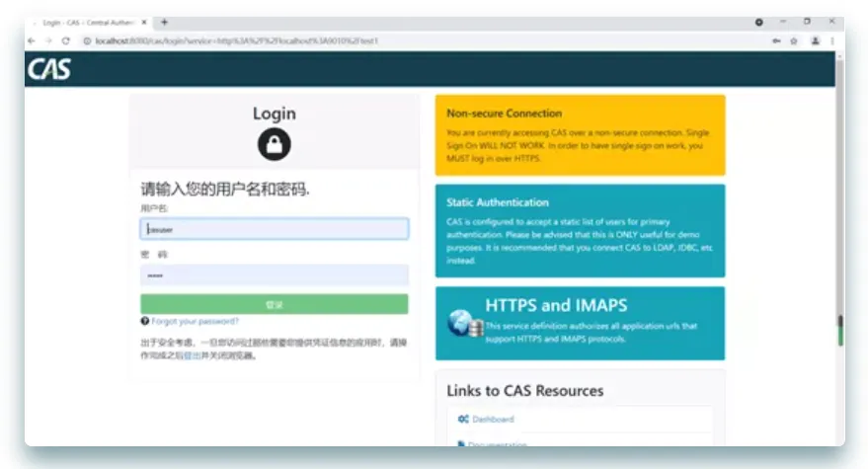Viewport: 868px width, 469px height.
Task: Open the Forgot your password link
Action: click(195, 321)
